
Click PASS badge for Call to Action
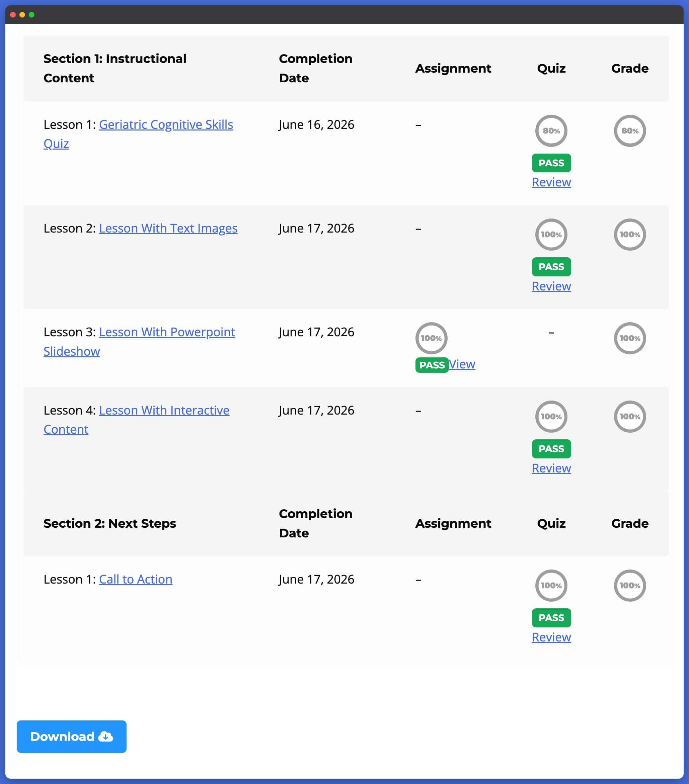pyautogui.click(x=551, y=618)
